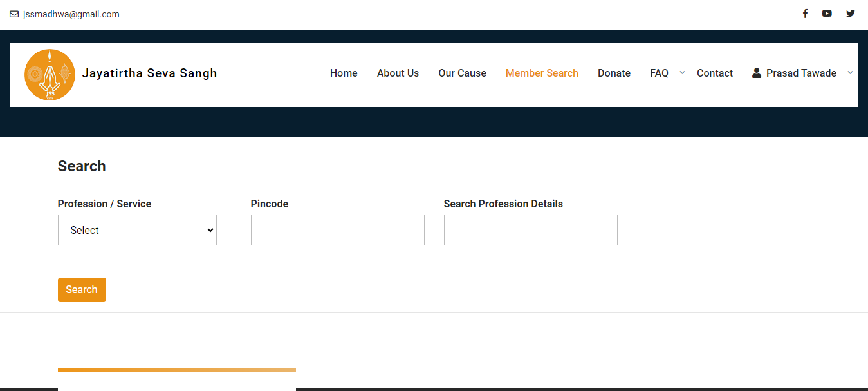Open the Facebook page icon
The image size is (868, 391).
[x=804, y=14]
